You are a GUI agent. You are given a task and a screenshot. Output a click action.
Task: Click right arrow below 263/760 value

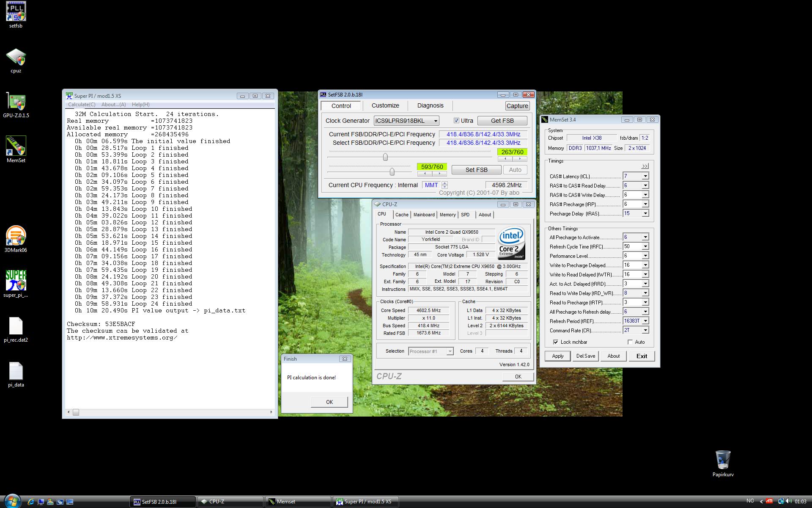pos(520,159)
